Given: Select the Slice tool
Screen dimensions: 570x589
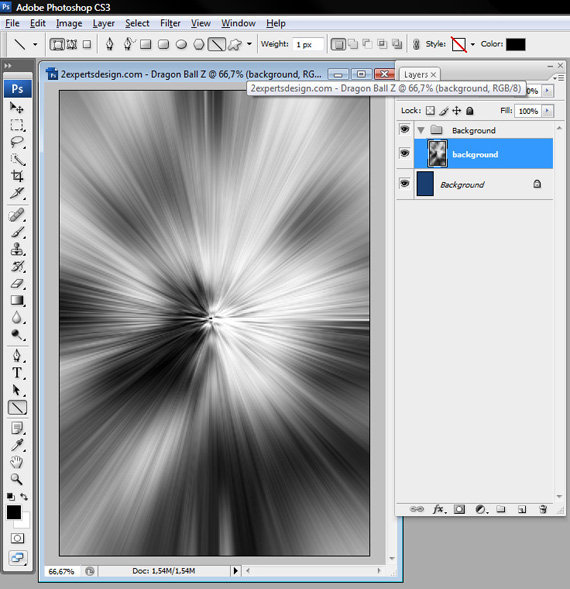Looking at the screenshot, I should point(17,193).
